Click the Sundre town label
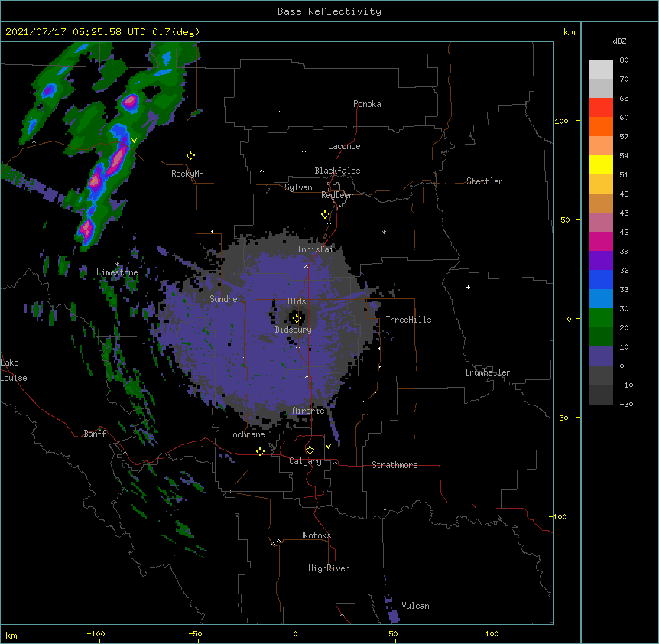The width and height of the screenshot is (659, 644). pos(223,299)
